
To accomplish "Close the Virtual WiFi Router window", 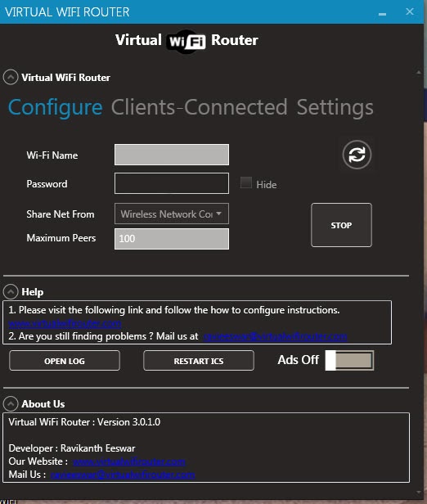I will click(x=410, y=11).
